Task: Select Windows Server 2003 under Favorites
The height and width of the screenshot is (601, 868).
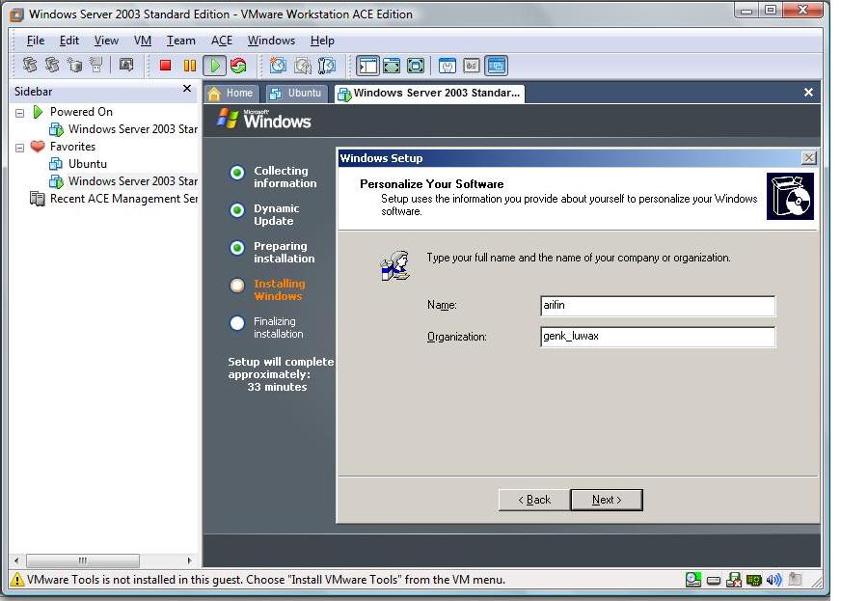Action: (123, 181)
